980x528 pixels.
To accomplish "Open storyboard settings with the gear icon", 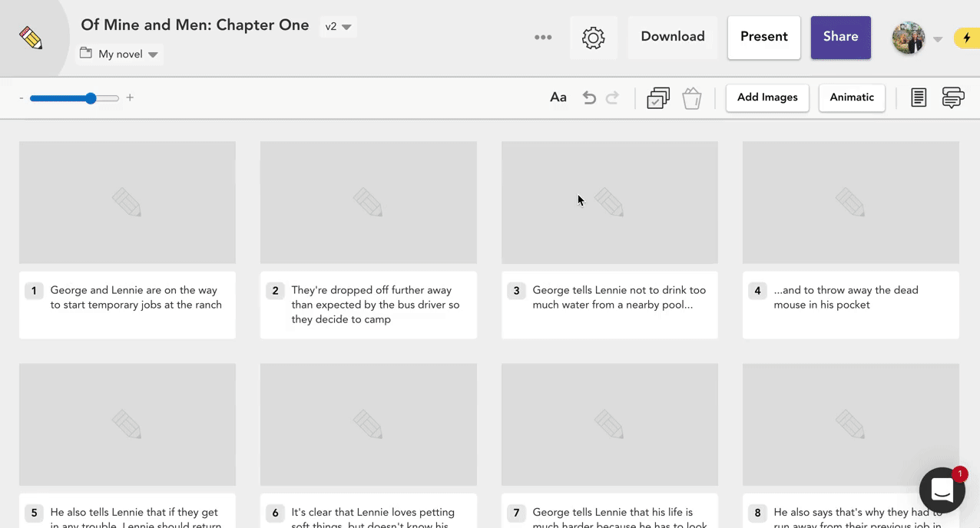I will pyautogui.click(x=593, y=37).
